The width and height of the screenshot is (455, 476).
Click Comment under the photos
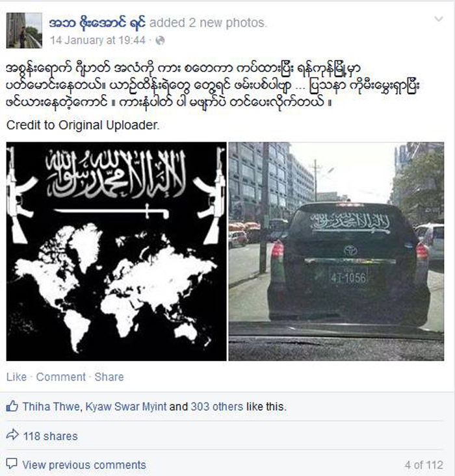(61, 377)
